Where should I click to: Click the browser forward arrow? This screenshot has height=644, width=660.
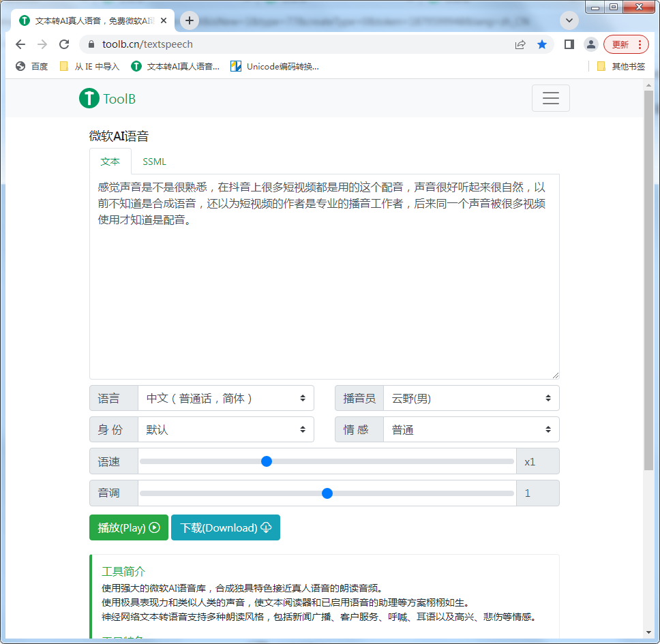(42, 44)
